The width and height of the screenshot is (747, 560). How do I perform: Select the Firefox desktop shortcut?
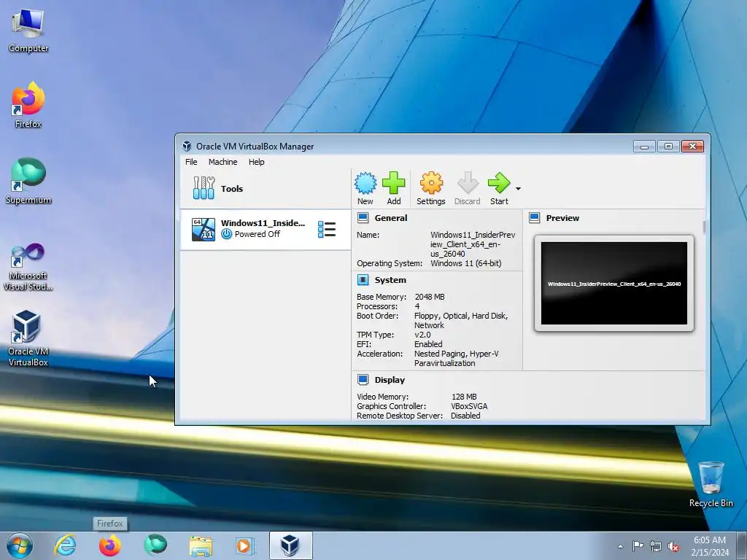(28, 106)
